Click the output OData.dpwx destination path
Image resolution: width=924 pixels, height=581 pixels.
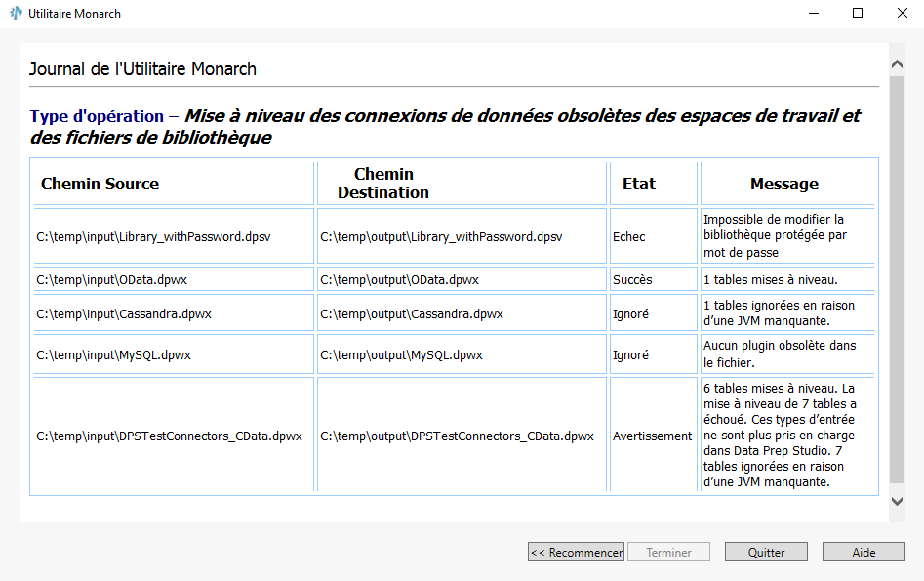pos(399,280)
